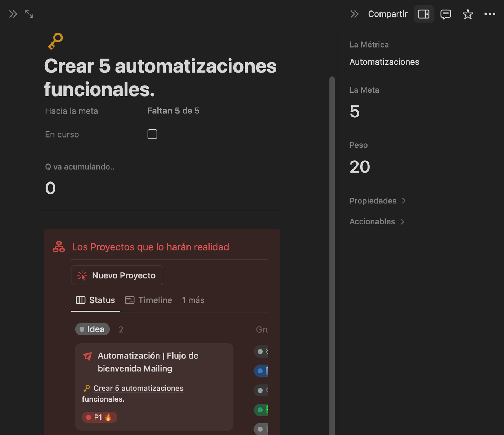The width and height of the screenshot is (504, 435).
Task: Select the Status view tab
Action: click(x=95, y=300)
